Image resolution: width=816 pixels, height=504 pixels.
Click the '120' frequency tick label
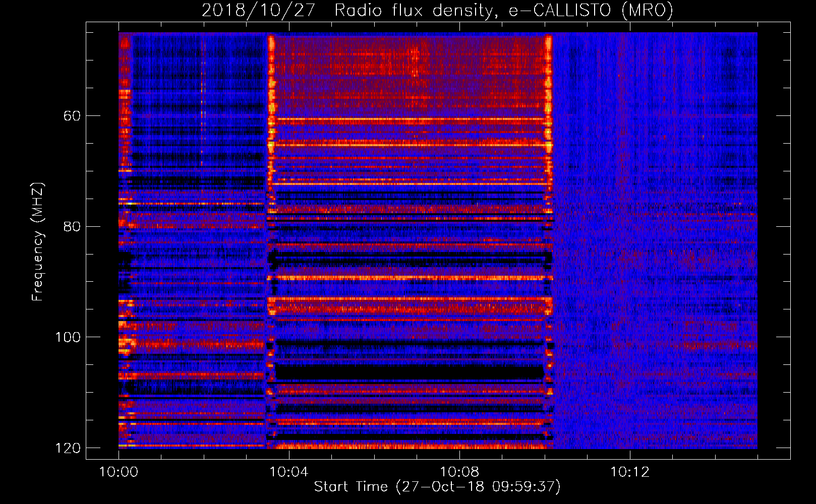(68, 448)
